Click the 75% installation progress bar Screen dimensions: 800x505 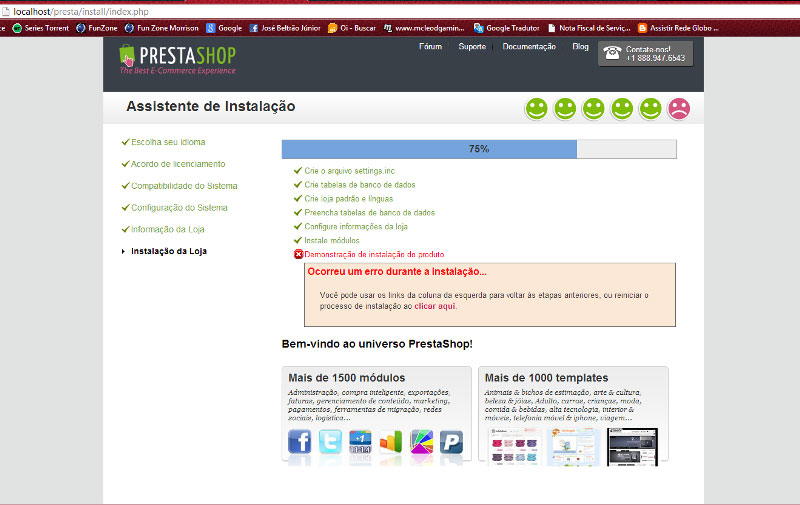point(479,149)
